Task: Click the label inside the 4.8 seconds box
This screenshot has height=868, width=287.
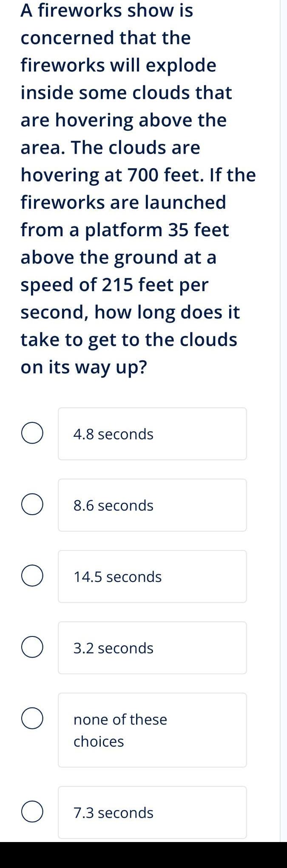Action: click(113, 433)
